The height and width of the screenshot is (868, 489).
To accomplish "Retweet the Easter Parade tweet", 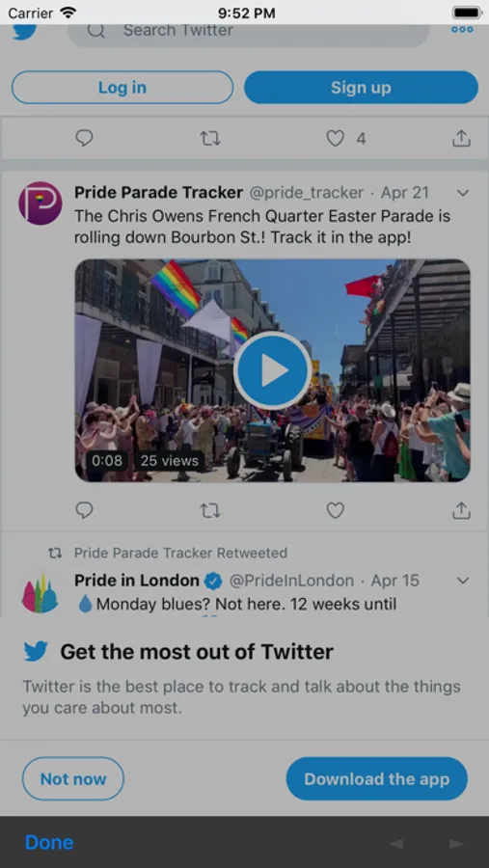I will (210, 510).
